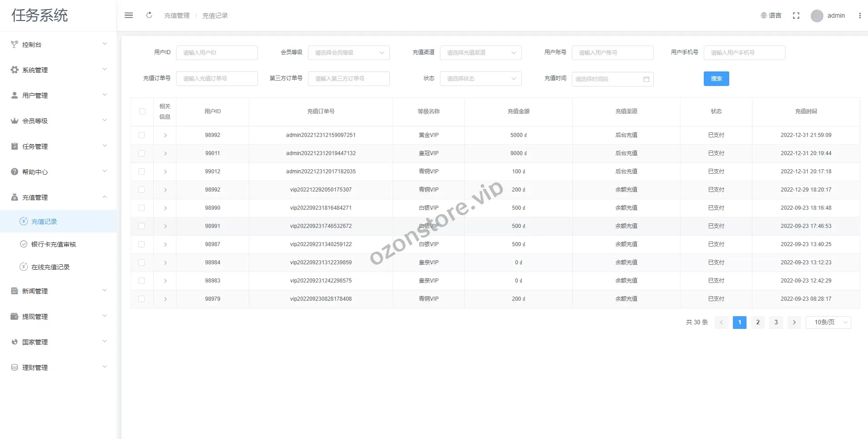Click the hamburger menu collapse icon
Viewport: 868px width, 439px height.
pos(129,15)
